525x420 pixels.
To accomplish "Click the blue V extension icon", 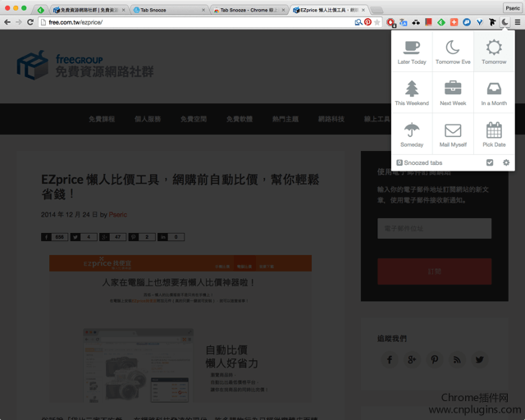I will click(479, 22).
